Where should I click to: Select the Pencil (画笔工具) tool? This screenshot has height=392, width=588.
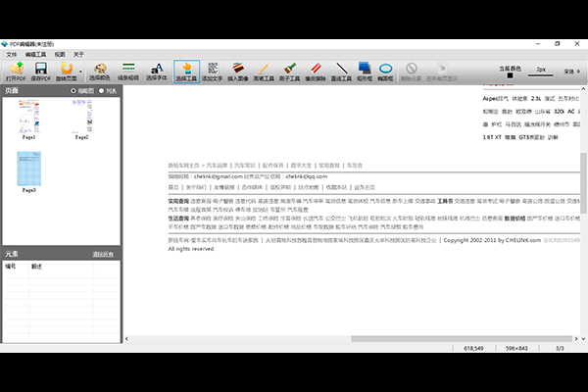click(x=264, y=72)
